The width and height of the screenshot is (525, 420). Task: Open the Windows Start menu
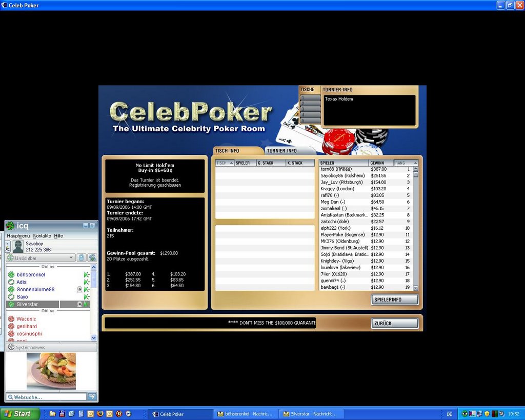pos(20,414)
